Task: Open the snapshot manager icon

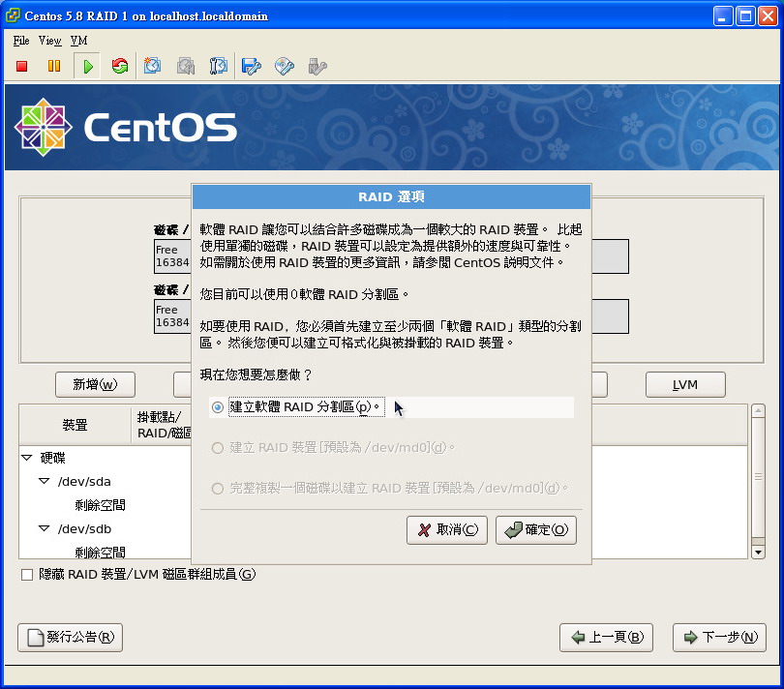Action: click(218, 66)
